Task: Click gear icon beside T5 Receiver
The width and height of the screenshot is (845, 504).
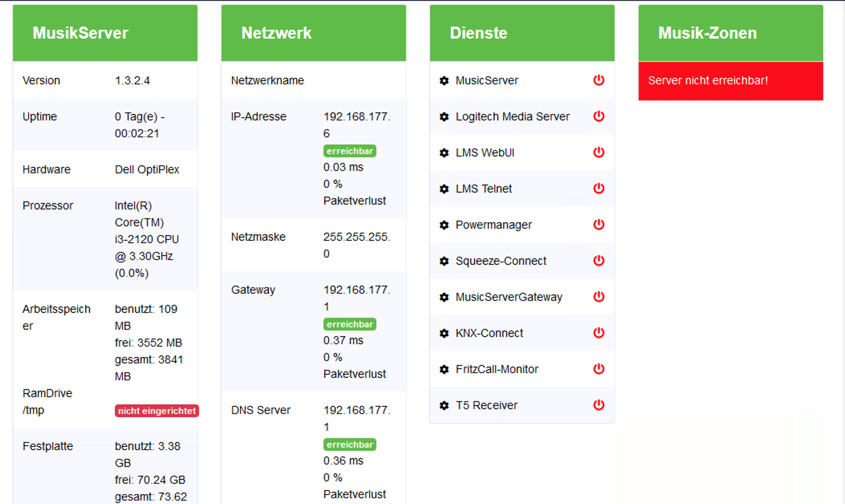Action: pyautogui.click(x=444, y=406)
